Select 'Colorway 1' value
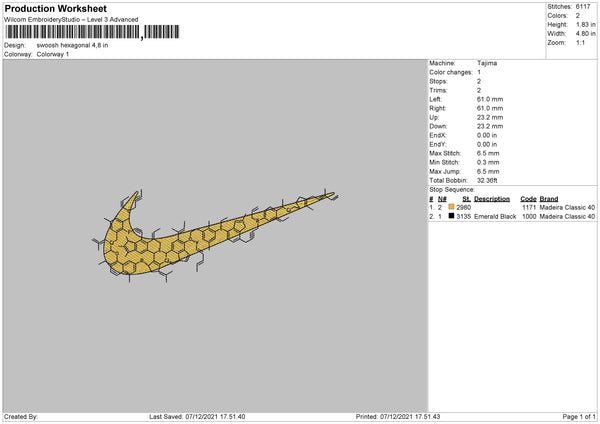The height and width of the screenshot is (424, 600). pyautogui.click(x=53, y=54)
